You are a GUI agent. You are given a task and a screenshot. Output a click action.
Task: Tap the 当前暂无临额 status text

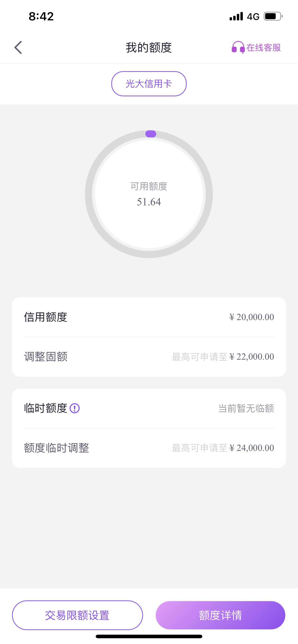246,408
